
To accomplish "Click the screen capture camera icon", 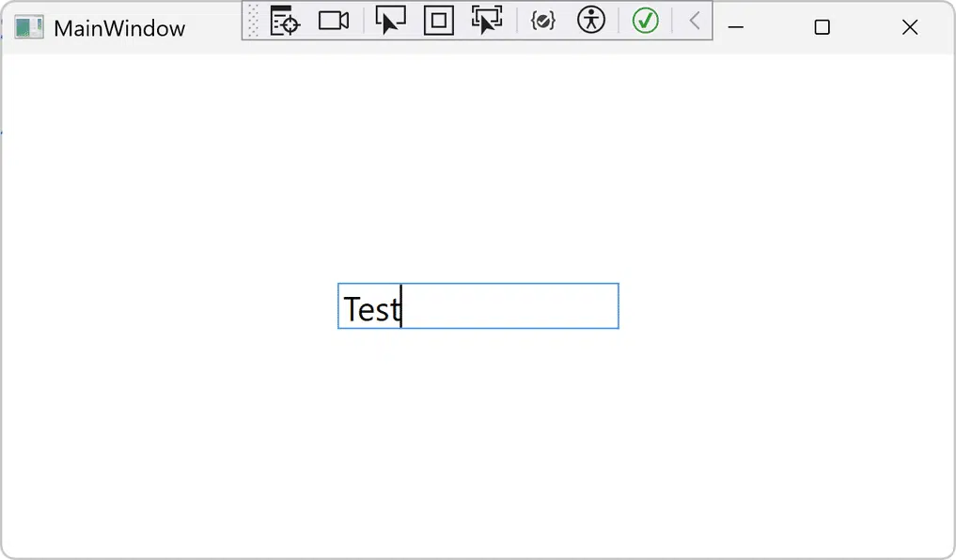I will tap(333, 20).
